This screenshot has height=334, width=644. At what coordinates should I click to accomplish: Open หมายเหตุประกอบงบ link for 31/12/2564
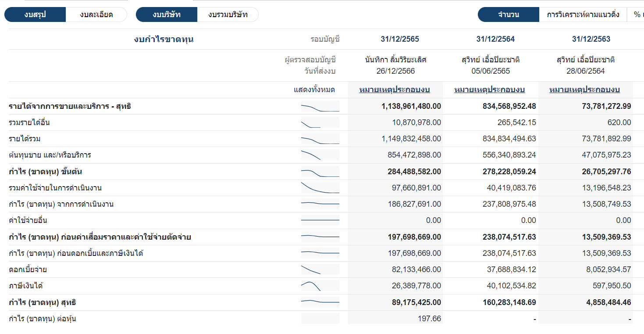(x=489, y=90)
